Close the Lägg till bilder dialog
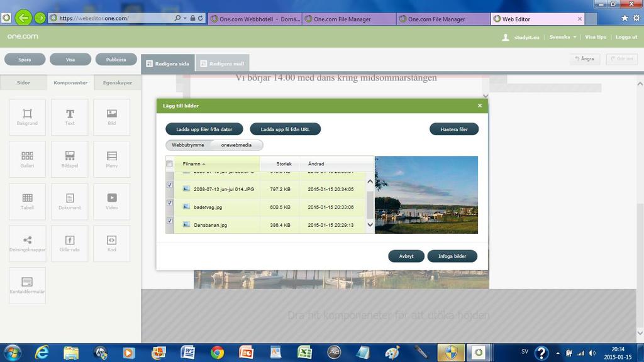The width and height of the screenshot is (644, 362). click(x=480, y=106)
